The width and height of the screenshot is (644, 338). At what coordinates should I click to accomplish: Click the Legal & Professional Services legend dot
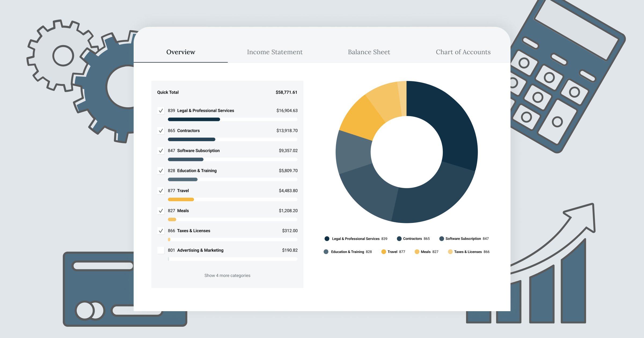coord(327,238)
